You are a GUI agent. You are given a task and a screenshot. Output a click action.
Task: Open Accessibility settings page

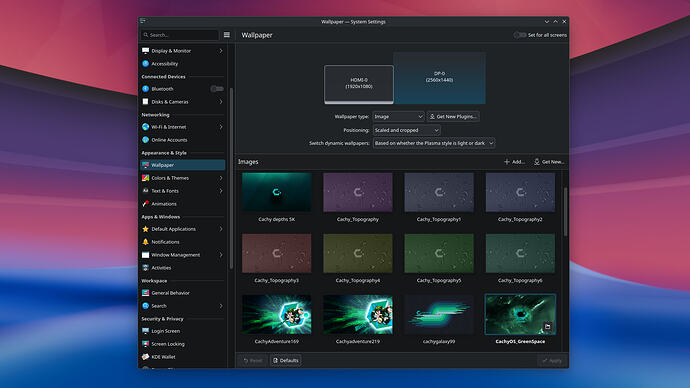tap(183, 63)
